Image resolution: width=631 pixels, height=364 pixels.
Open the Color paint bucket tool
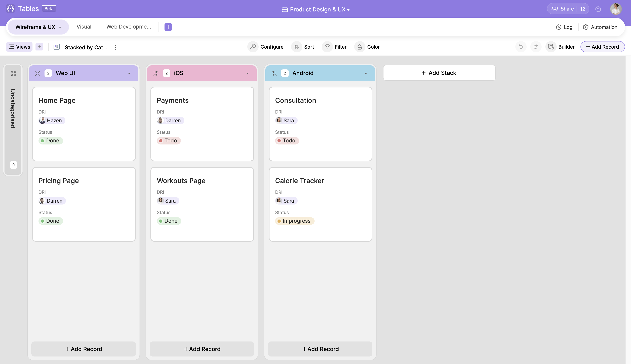click(367, 47)
